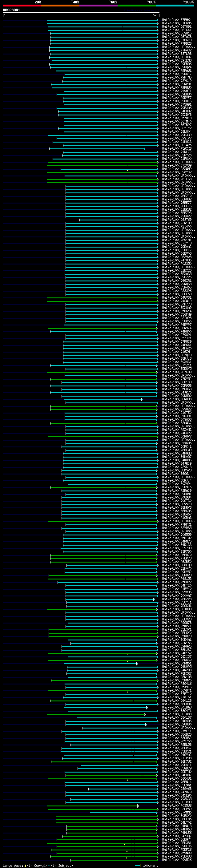Select the UniRef100_B6TB97 hit label
Image resolution: width=197 pixels, height=868 pixels.
click(176, 125)
